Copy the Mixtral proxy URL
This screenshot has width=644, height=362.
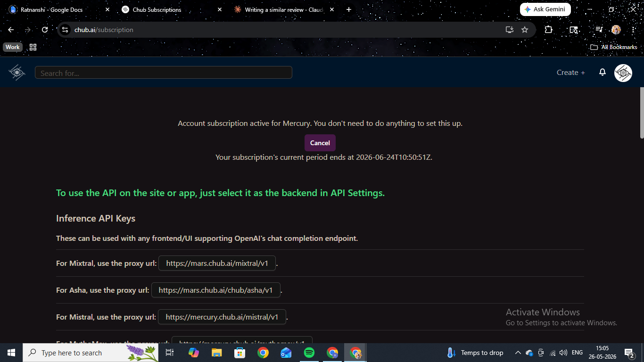[x=217, y=263]
